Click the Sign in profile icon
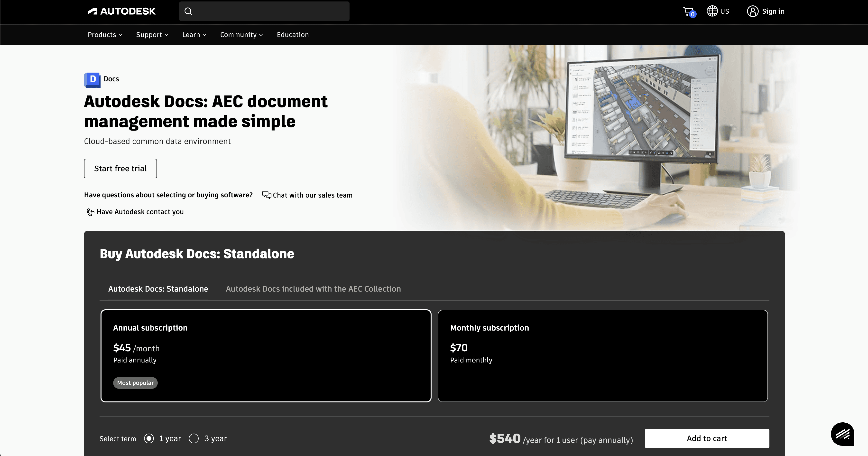Viewport: 868px width, 456px height. 752,11
